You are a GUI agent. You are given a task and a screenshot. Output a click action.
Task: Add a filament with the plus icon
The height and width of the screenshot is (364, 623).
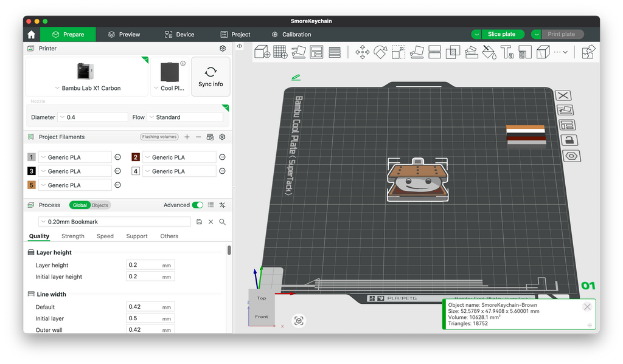pos(187,137)
